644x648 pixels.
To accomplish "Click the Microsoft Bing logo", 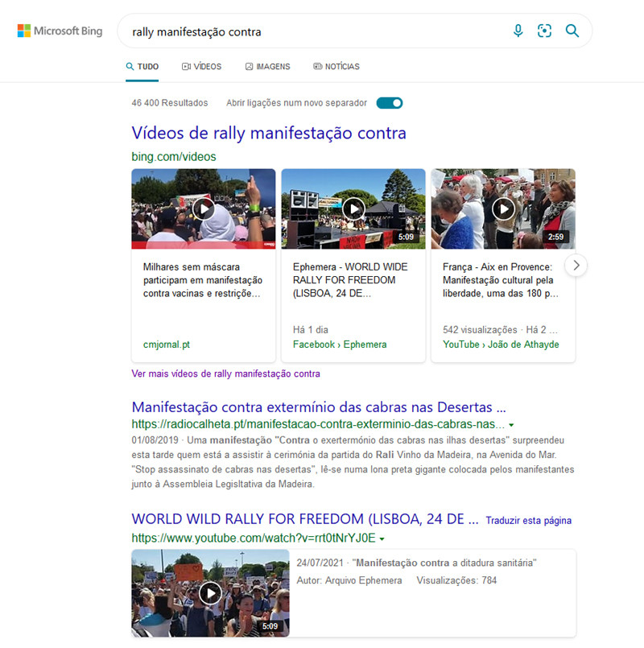I will click(x=59, y=31).
